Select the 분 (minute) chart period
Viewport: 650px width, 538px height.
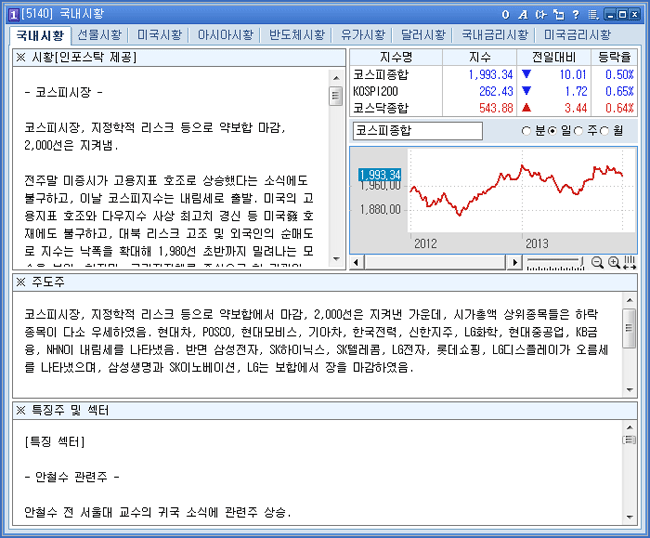(527, 131)
